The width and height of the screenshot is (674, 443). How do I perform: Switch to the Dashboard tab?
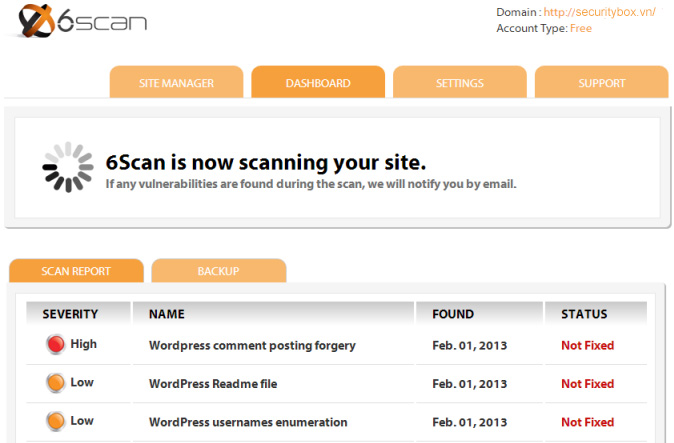318,82
